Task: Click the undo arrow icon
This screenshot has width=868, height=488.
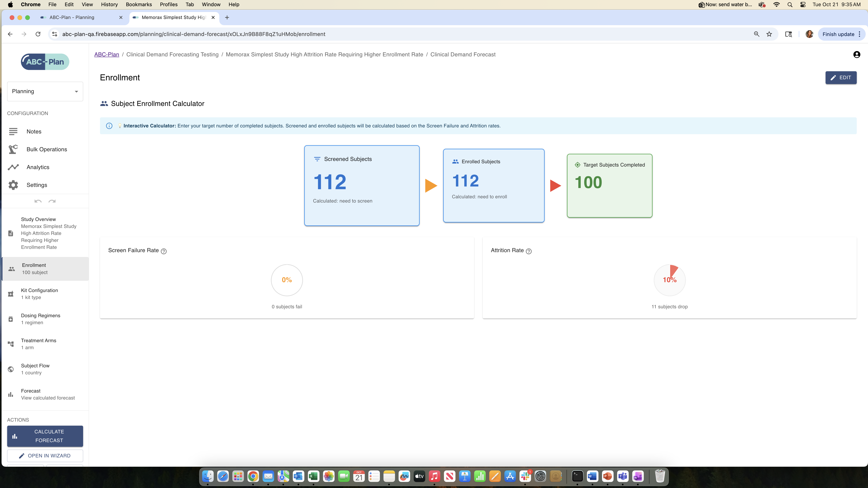Action: click(38, 201)
